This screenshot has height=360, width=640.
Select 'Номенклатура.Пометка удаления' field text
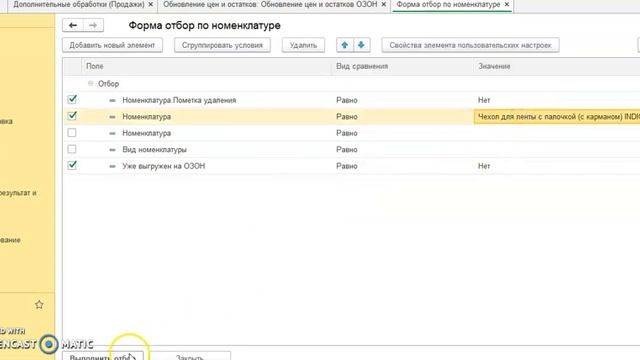coord(179,100)
